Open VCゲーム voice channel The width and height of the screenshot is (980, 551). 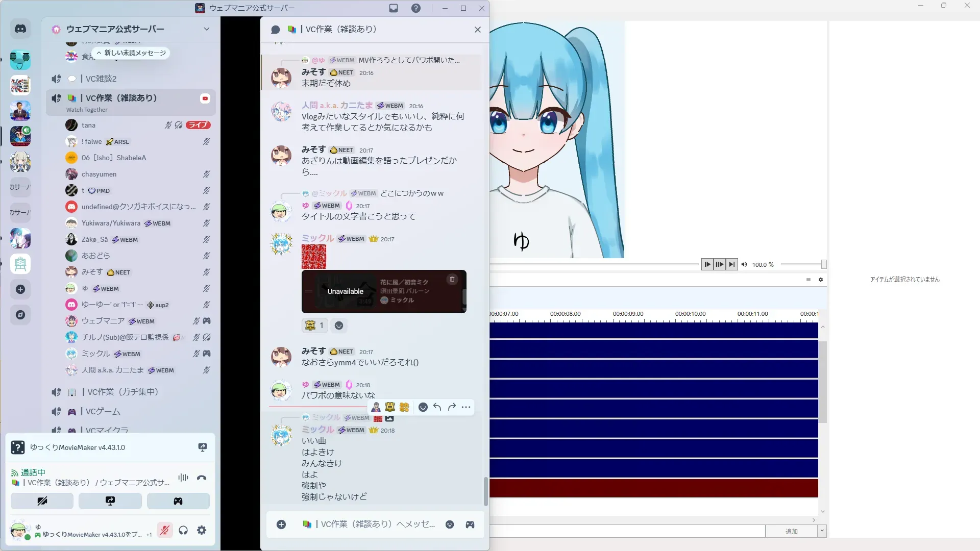point(103,411)
